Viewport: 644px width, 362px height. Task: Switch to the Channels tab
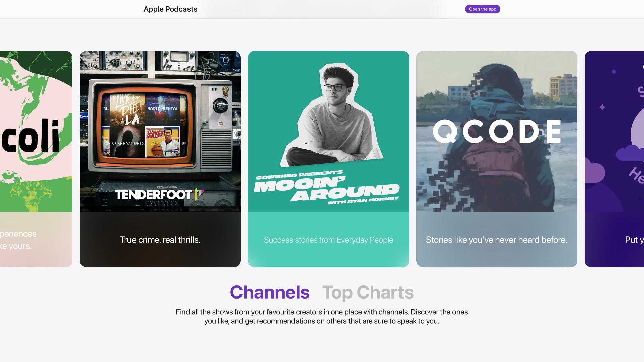[x=269, y=292]
